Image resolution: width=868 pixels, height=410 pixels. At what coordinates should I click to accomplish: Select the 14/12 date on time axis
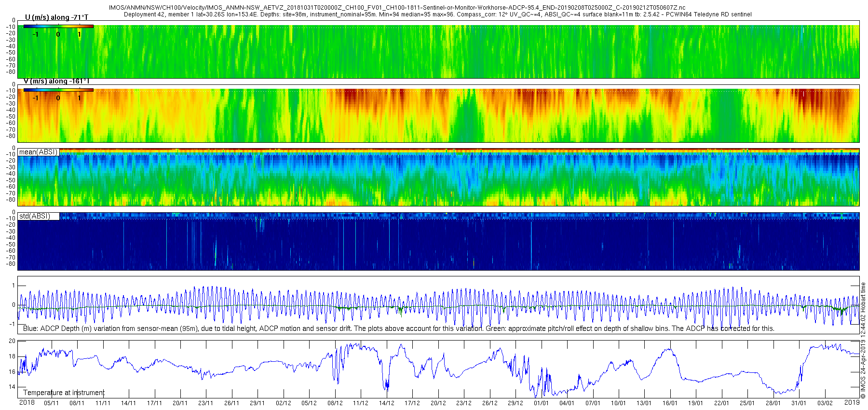click(x=386, y=403)
